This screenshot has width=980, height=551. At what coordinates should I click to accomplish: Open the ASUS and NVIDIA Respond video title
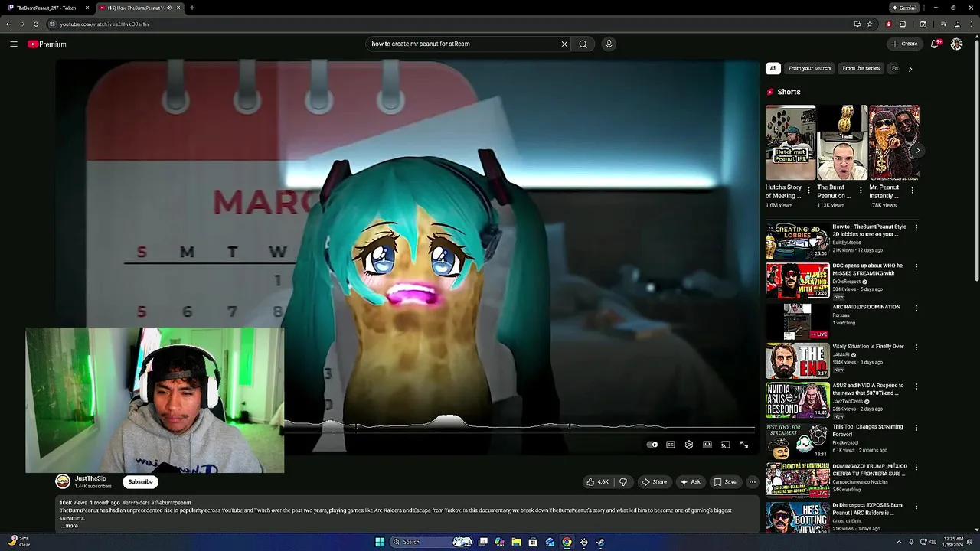pyautogui.click(x=868, y=389)
